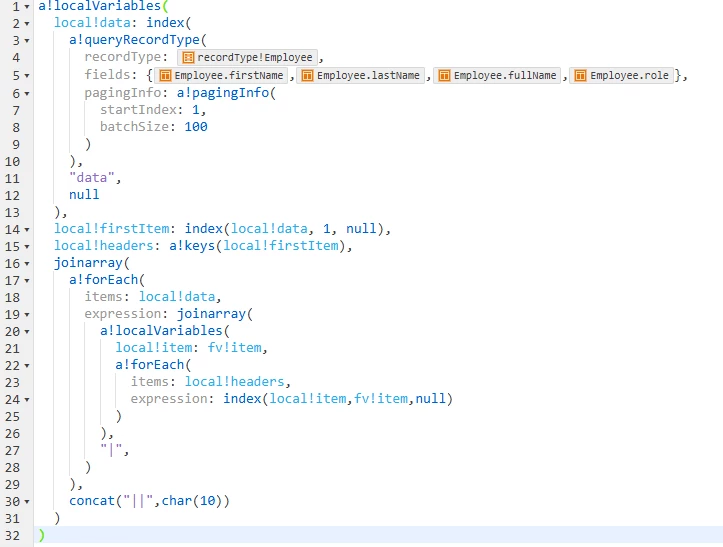The width and height of the screenshot is (723, 547).
Task: Click a!keys function on line 15
Action: coord(192,245)
